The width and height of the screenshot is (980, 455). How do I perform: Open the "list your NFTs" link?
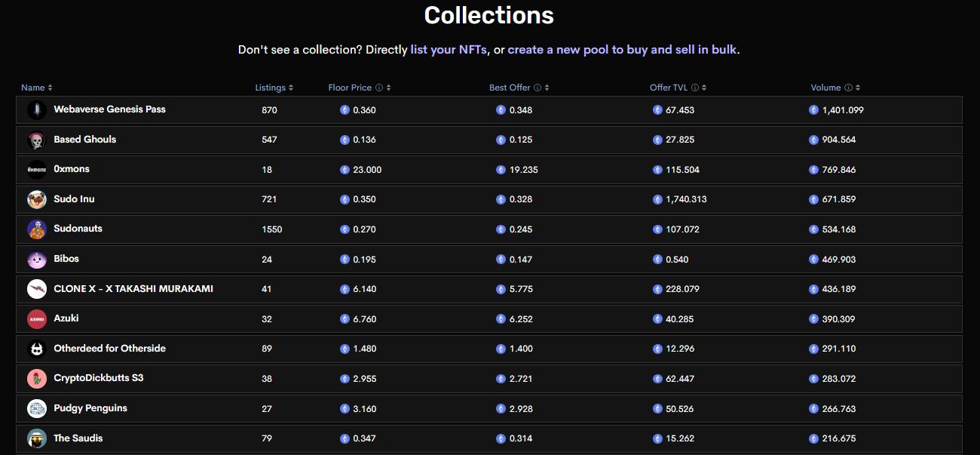(449, 50)
